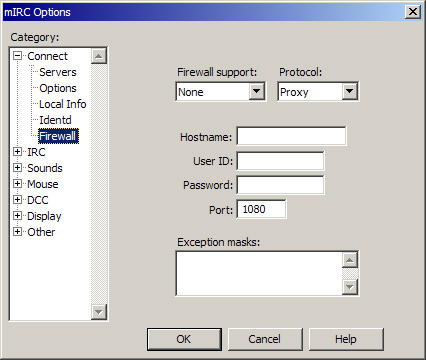Open Help for this dialog

click(x=346, y=339)
